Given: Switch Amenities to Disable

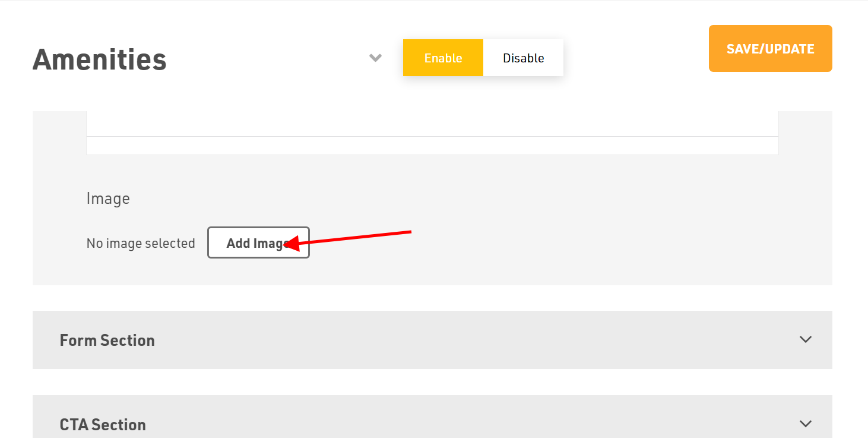Looking at the screenshot, I should 523,58.
